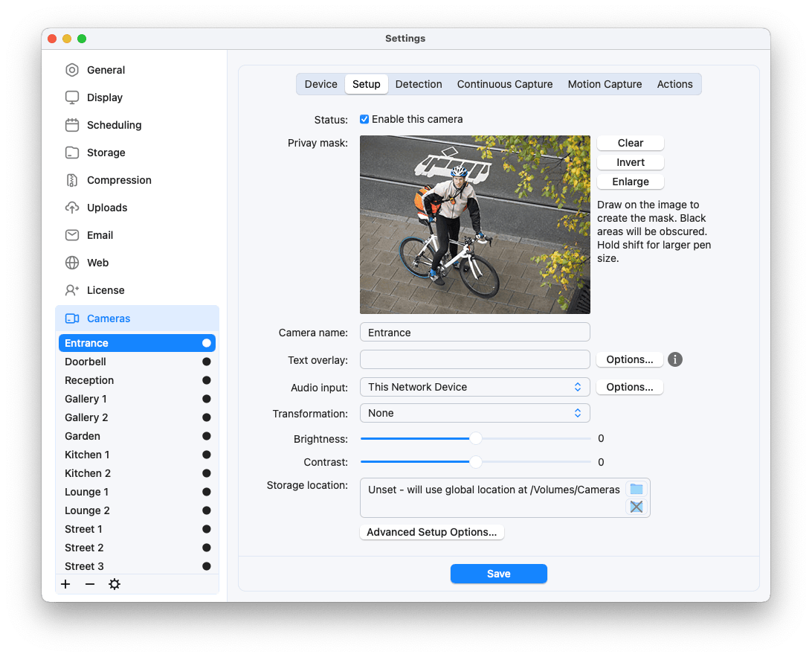This screenshot has width=812, height=657.
Task: Disable the Enable this camera checkbox
Action: point(364,118)
